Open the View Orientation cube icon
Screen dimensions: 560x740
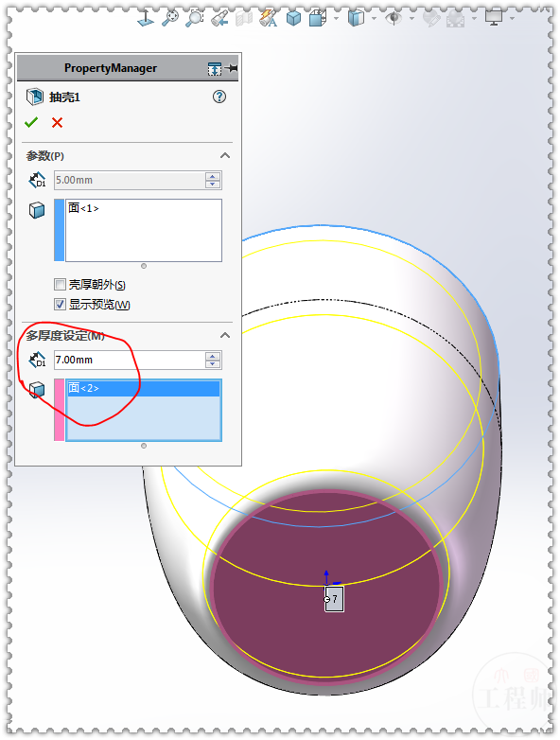(x=318, y=18)
